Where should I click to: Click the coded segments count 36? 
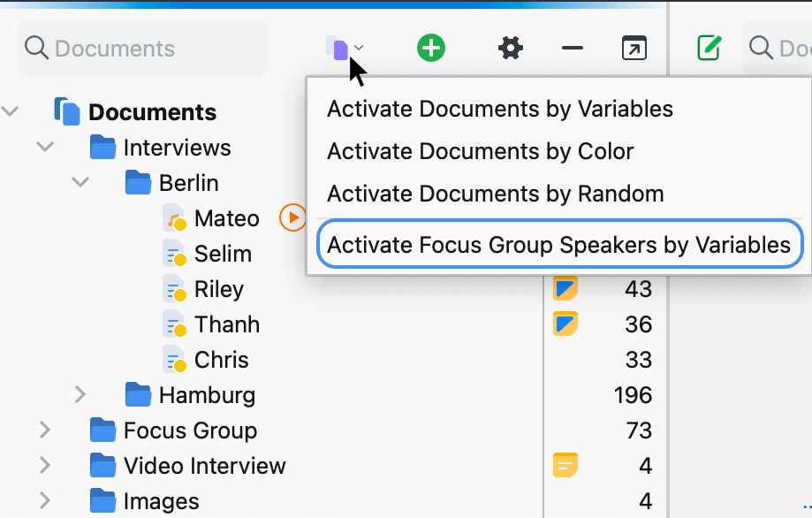[x=638, y=324]
